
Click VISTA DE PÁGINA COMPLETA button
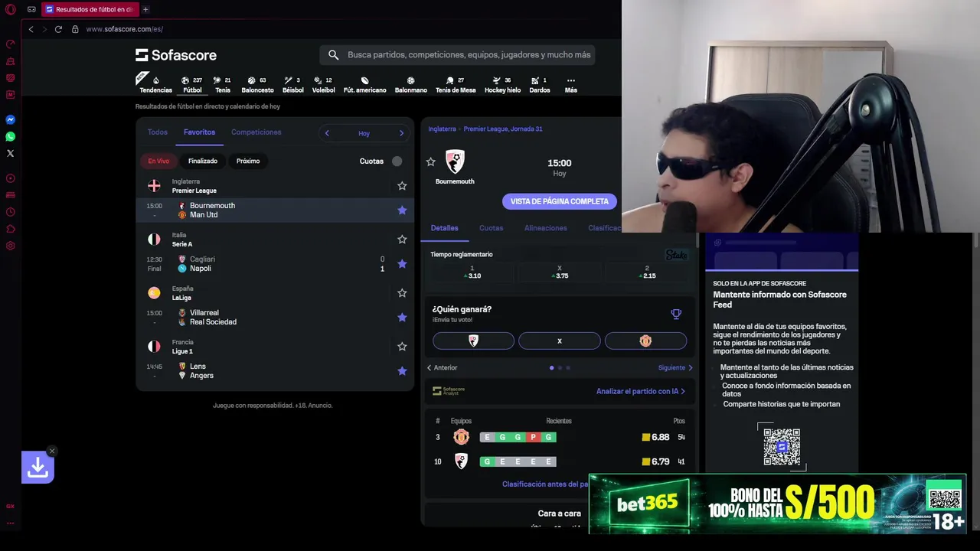[x=560, y=201]
